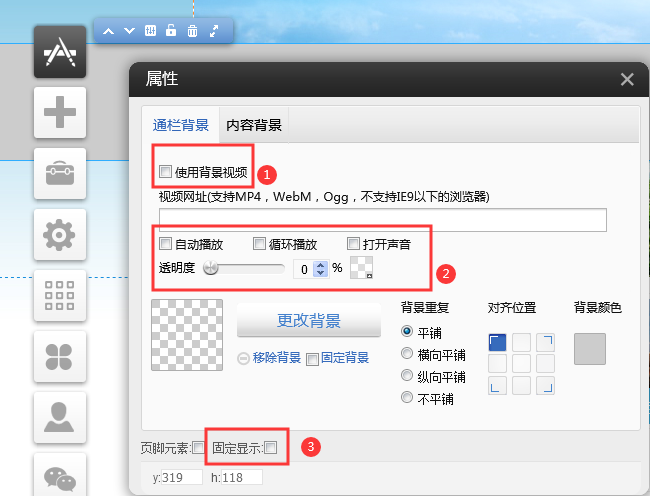Click the move up arrow in floating toolbar
650x496 pixels.
[x=109, y=31]
